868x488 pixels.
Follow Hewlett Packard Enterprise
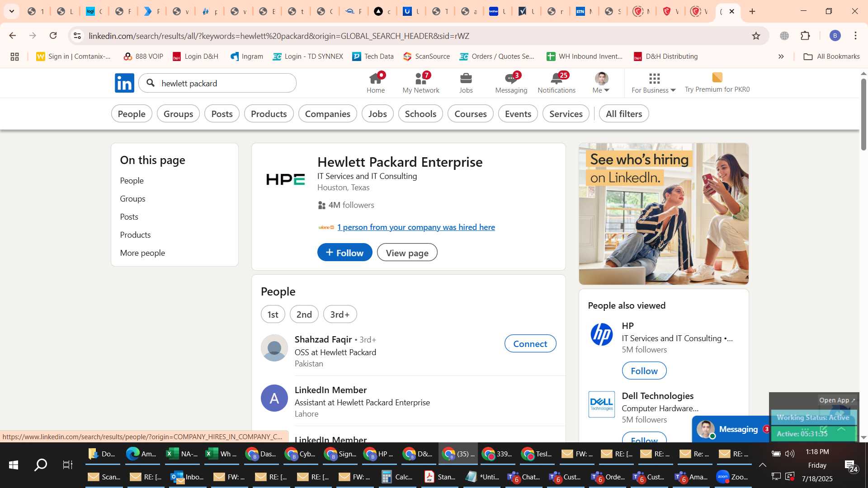click(345, 252)
